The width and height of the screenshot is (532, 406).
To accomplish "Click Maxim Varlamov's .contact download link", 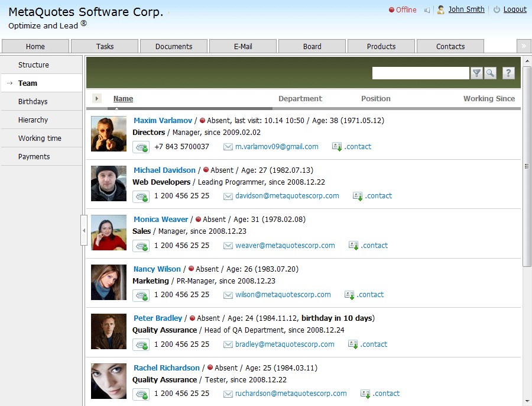I will 358,147.
